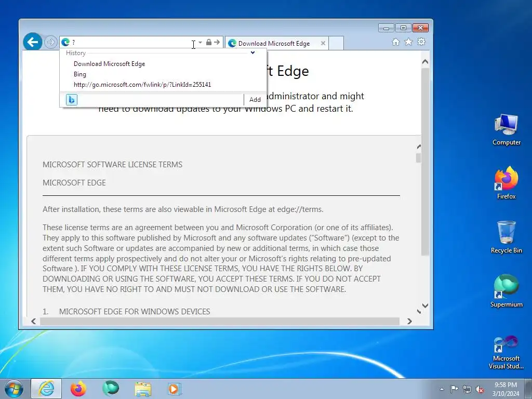The width and height of the screenshot is (532, 399).
Task: Open the Tools gear menu
Action: click(x=421, y=42)
